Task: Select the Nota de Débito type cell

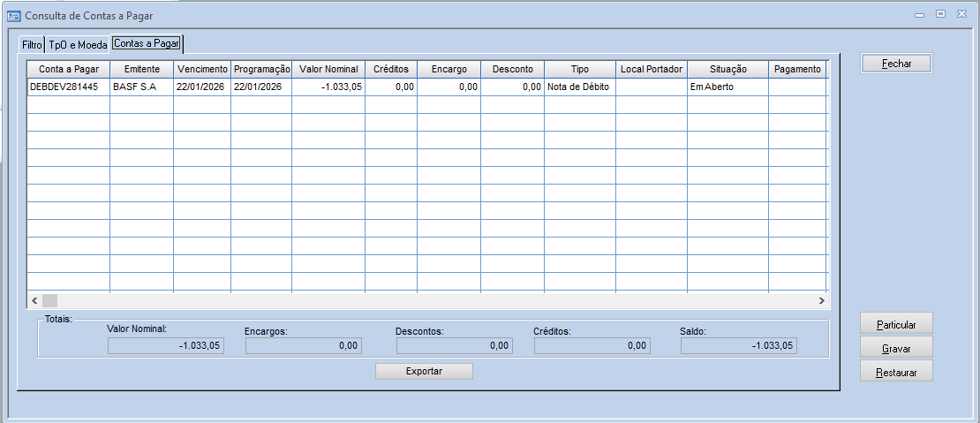Action: (578, 87)
